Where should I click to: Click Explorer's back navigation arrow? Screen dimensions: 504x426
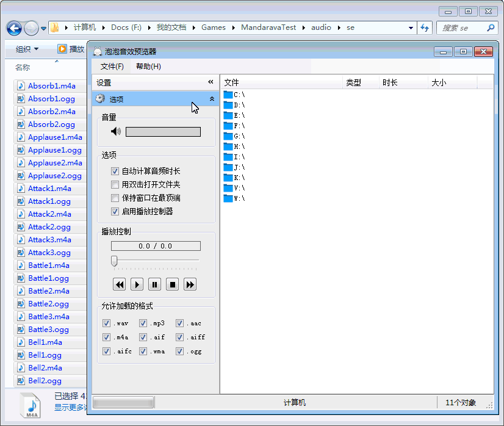tap(14, 28)
